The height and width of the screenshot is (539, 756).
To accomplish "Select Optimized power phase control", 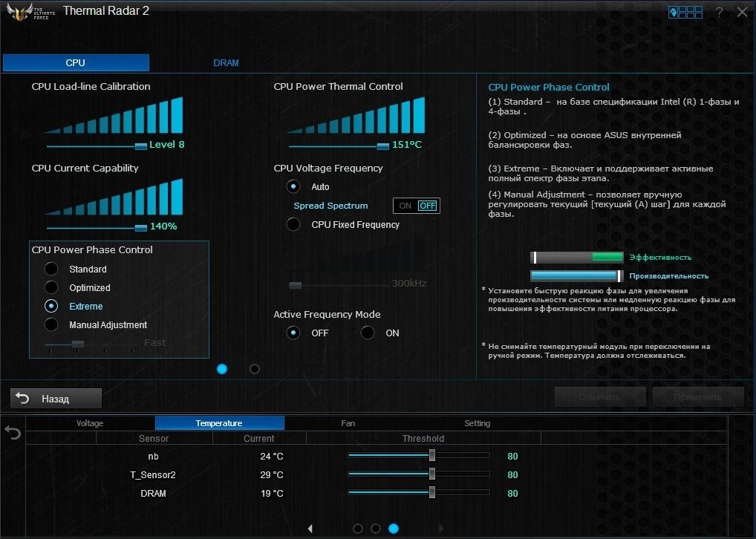I will point(51,287).
